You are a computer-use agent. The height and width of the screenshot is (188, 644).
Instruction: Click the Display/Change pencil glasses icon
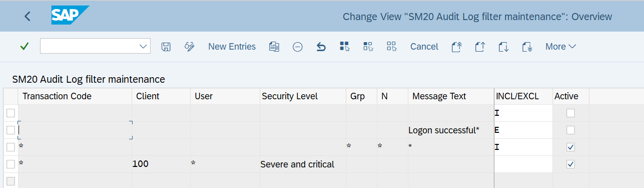[189, 47]
